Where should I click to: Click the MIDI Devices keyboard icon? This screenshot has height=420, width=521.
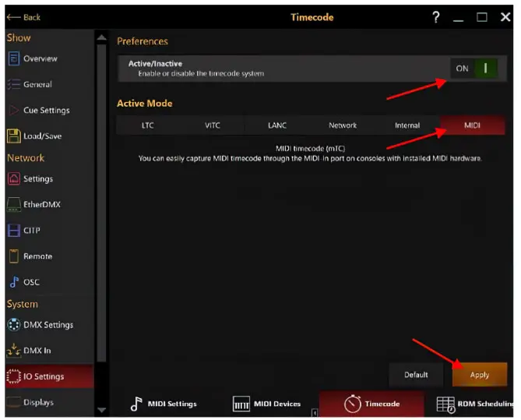click(x=241, y=404)
